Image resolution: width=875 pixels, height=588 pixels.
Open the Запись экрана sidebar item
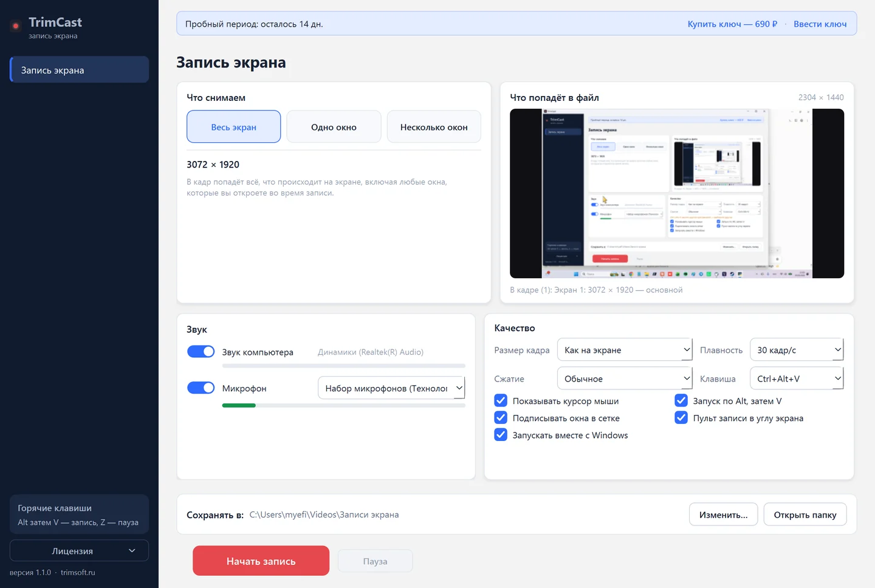[79, 70]
